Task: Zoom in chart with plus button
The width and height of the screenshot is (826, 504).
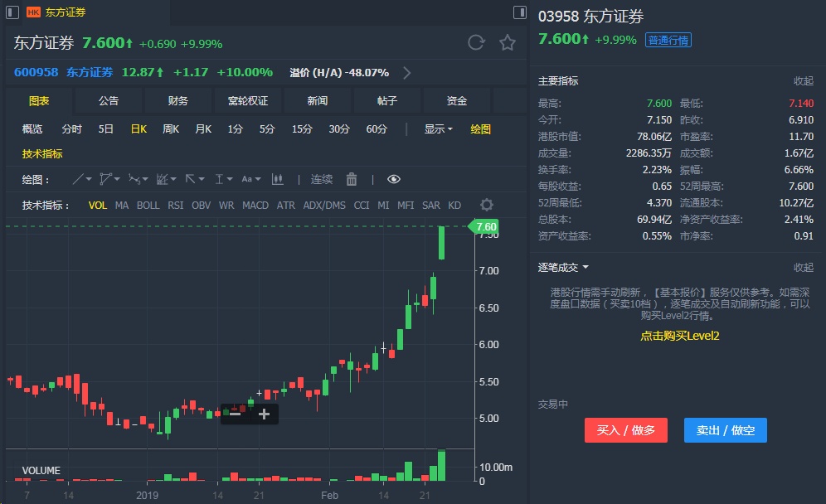Action: 264,414
